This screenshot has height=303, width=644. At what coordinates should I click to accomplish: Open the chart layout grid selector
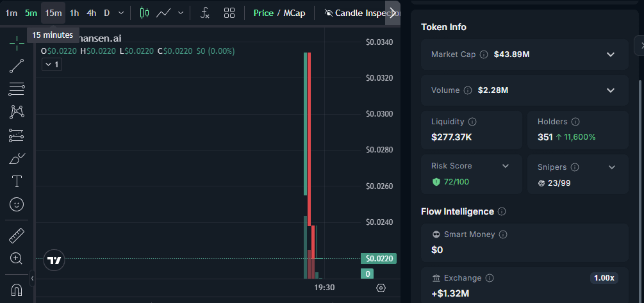[x=229, y=13]
